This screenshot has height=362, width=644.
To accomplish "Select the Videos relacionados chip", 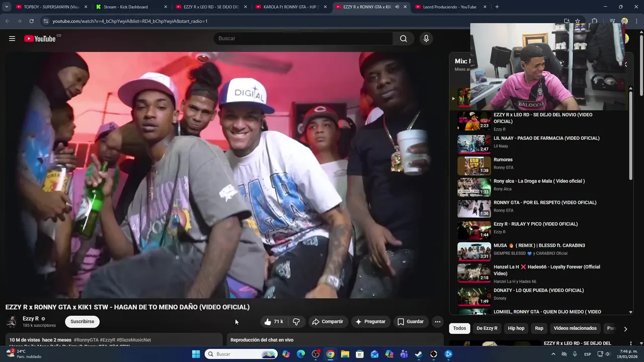I will tap(575, 328).
